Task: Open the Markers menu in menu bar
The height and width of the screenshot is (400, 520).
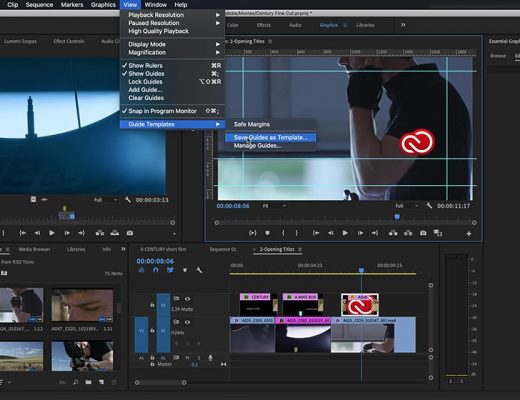Action: point(72,5)
